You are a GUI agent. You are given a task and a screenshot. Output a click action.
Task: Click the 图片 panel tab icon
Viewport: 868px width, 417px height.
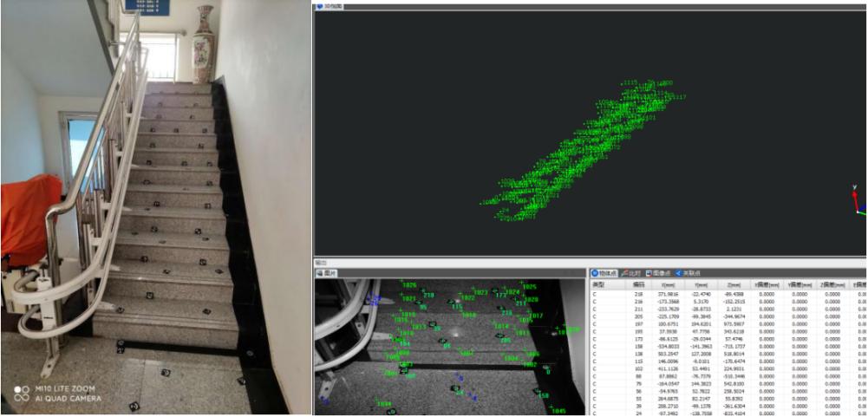[x=319, y=272]
